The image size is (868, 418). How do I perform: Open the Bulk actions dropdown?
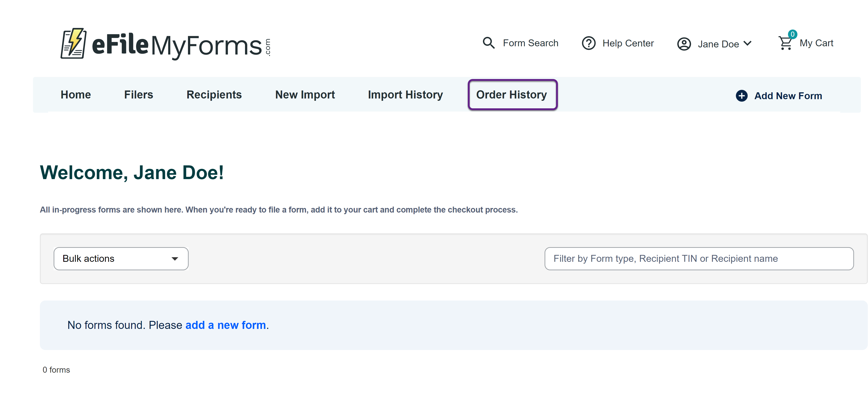coord(121,259)
